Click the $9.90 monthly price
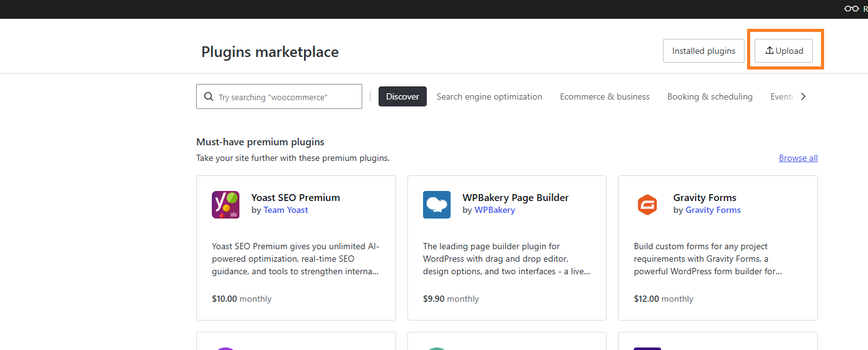The width and height of the screenshot is (868, 350). click(451, 299)
